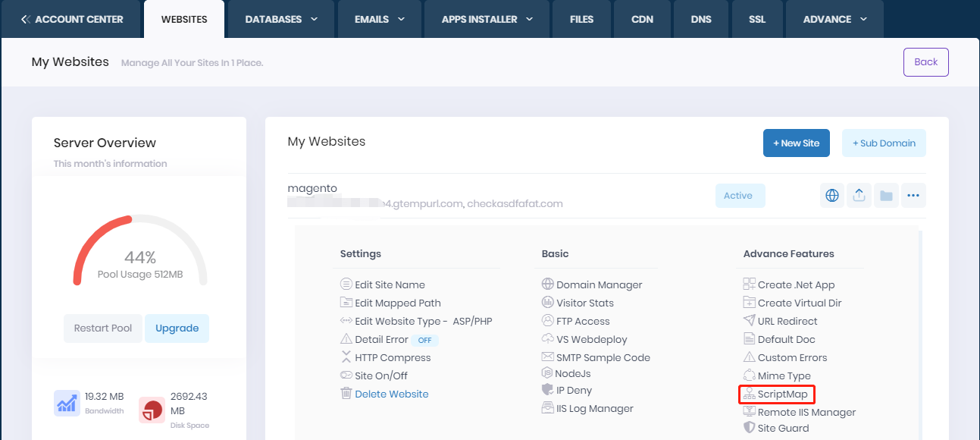Viewport: 980px width, 440px height.
Task: Click the Site Guard shield icon
Action: [x=749, y=428]
